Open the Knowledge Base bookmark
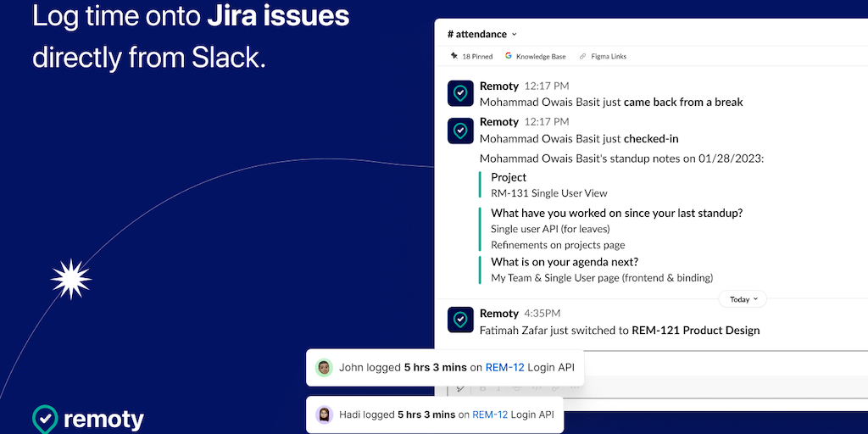868x434 pixels. 541,57
